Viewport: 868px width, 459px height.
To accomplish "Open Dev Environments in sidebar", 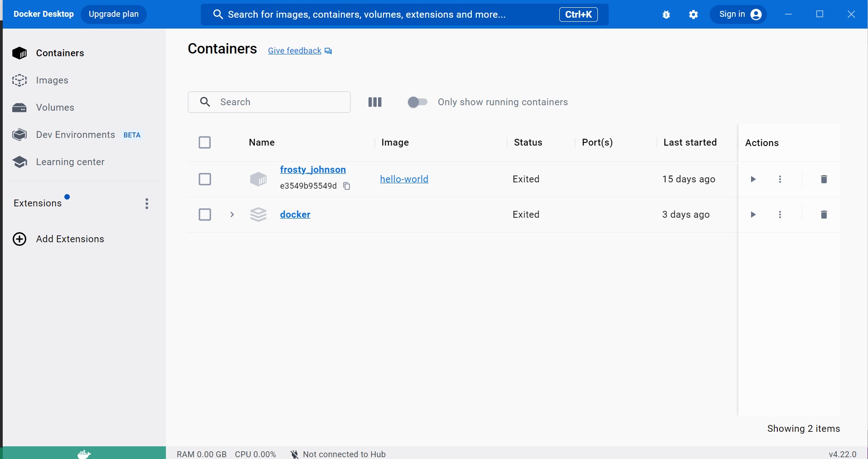I will tap(84, 135).
